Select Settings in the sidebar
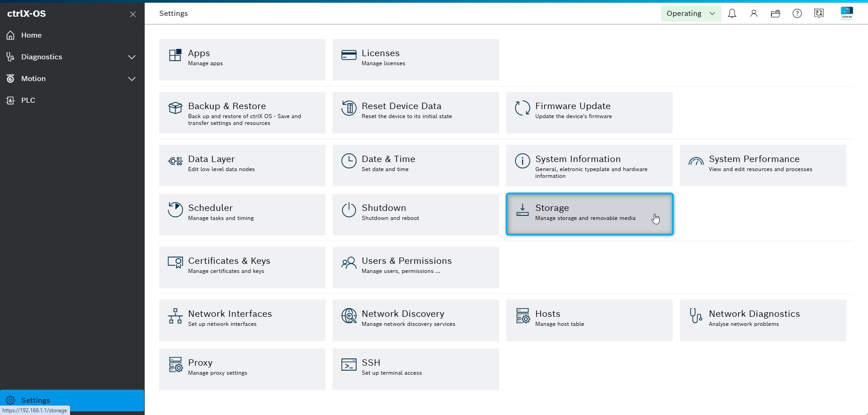 pyautogui.click(x=35, y=400)
